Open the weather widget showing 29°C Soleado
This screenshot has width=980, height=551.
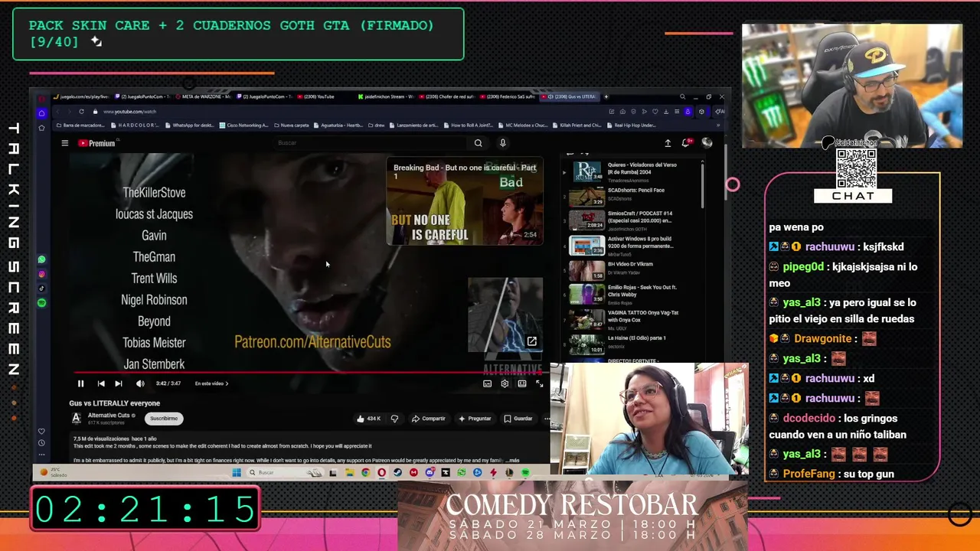tap(54, 472)
